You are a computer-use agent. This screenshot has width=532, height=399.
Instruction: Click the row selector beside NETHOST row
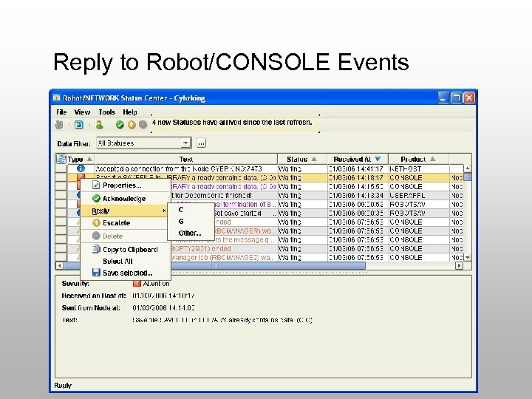tap(61, 168)
